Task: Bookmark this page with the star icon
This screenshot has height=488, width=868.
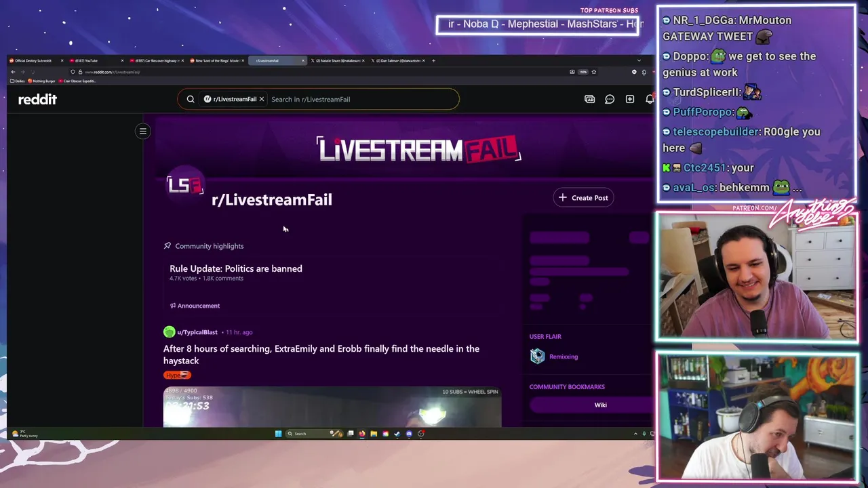Action: pos(593,72)
